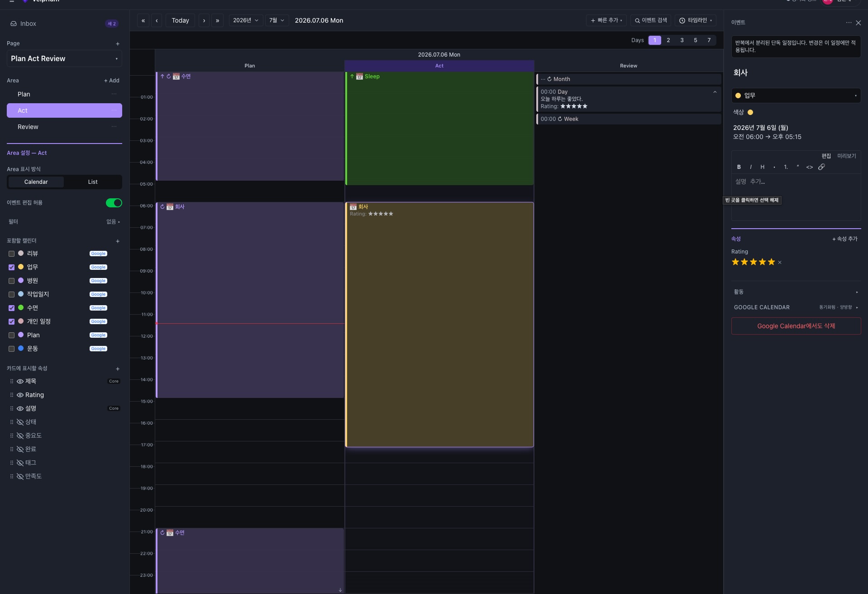Open the 빠른 추가 dropdown

(606, 20)
